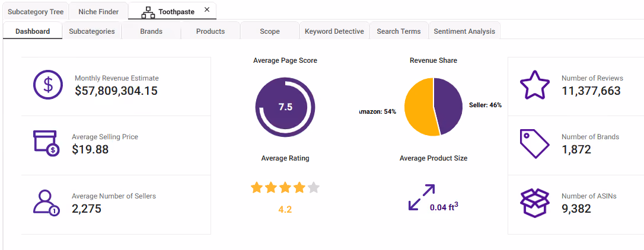Viewport: 644px width, 250px height.
Task: Click the product size arrow icon
Action: click(x=422, y=197)
